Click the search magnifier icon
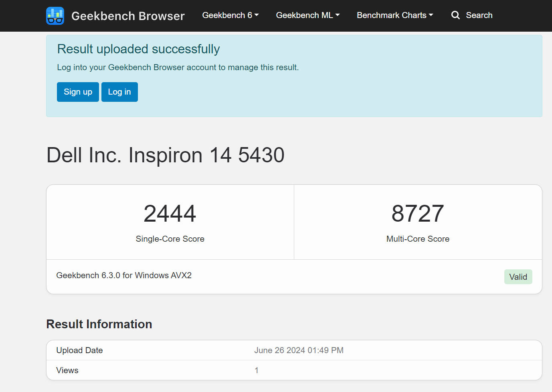 click(455, 15)
